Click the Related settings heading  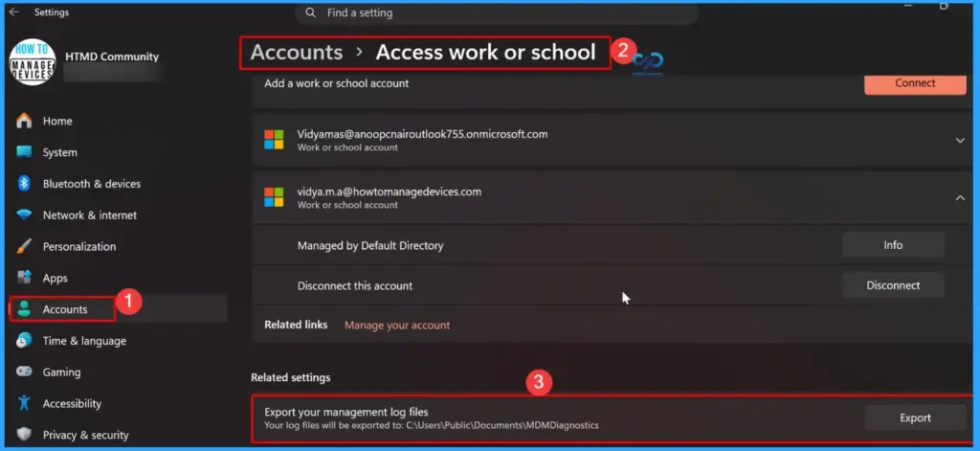(x=291, y=378)
